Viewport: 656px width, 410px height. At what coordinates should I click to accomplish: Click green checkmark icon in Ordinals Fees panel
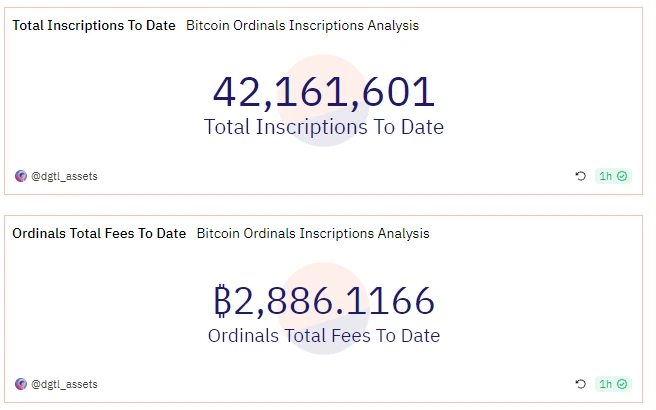pyautogui.click(x=622, y=384)
